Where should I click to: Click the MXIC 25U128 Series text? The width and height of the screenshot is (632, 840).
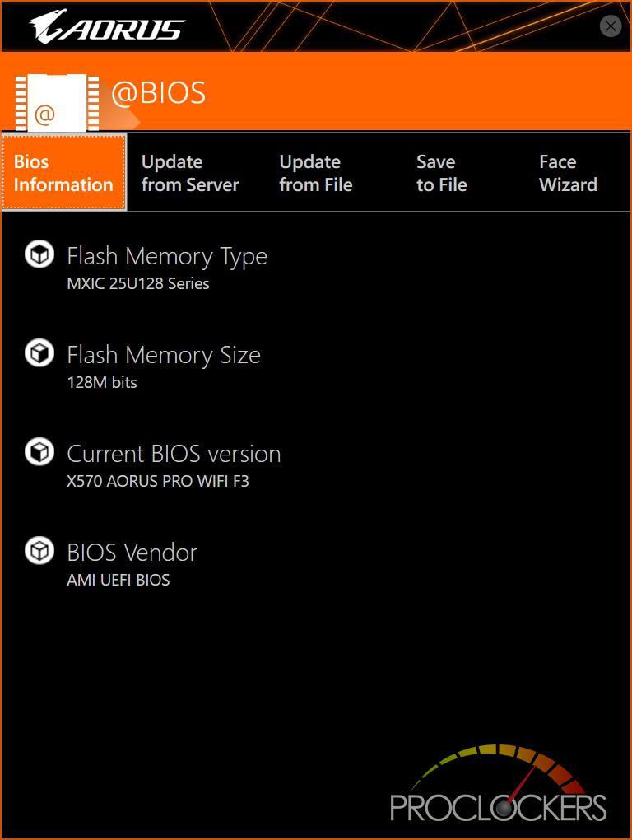pos(138,283)
